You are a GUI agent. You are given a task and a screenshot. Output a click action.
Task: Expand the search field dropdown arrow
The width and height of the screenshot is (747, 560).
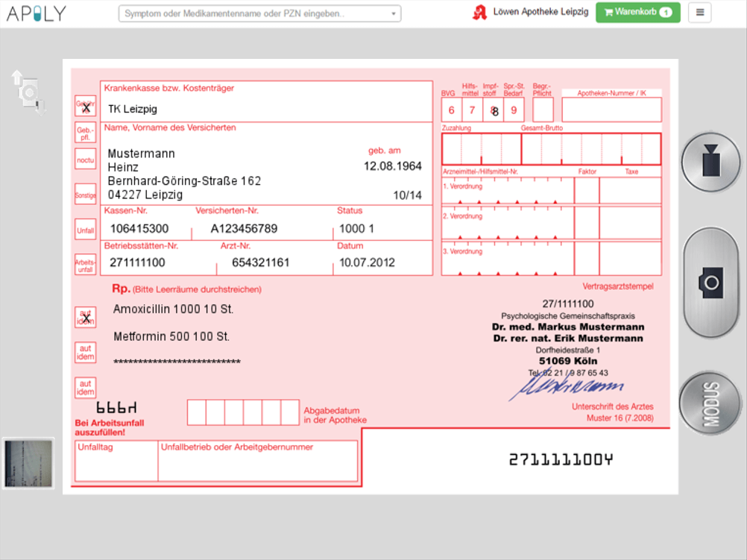pyautogui.click(x=393, y=13)
